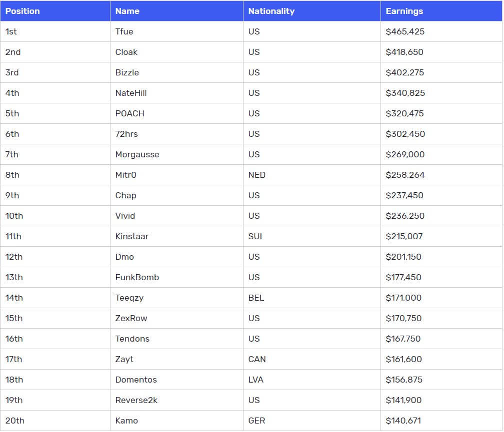Click the $140,671 earnings for Kamo
Viewport: 504px width, 432px height.
403,421
